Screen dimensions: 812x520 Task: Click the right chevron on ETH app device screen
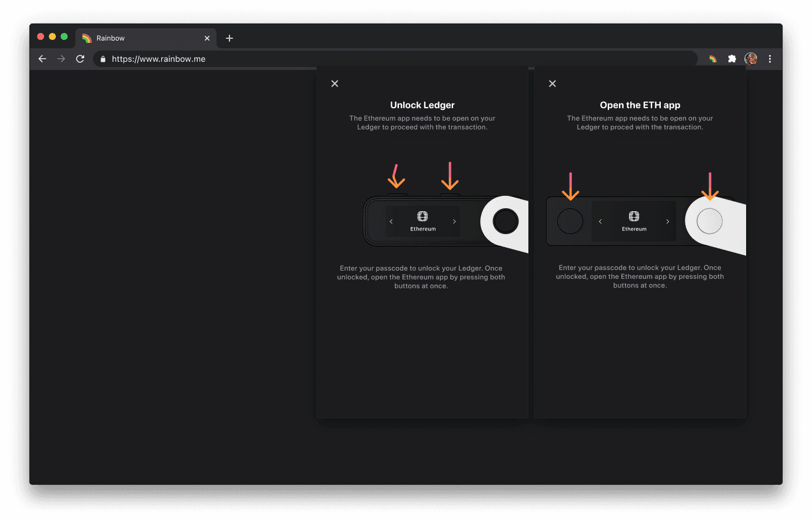click(x=668, y=221)
